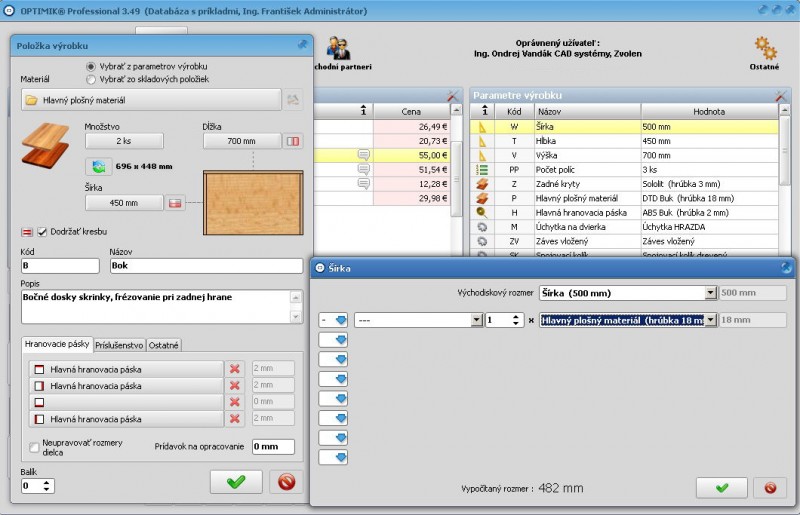Remove the second Hlavná hranovacia páska
Viewport: 800px width, 515px height.
click(235, 385)
